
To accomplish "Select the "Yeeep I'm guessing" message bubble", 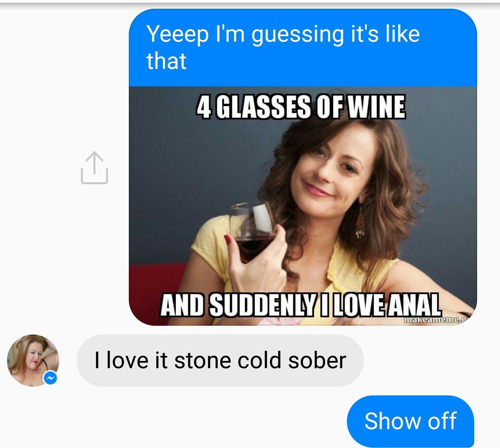I will pos(303,47).
